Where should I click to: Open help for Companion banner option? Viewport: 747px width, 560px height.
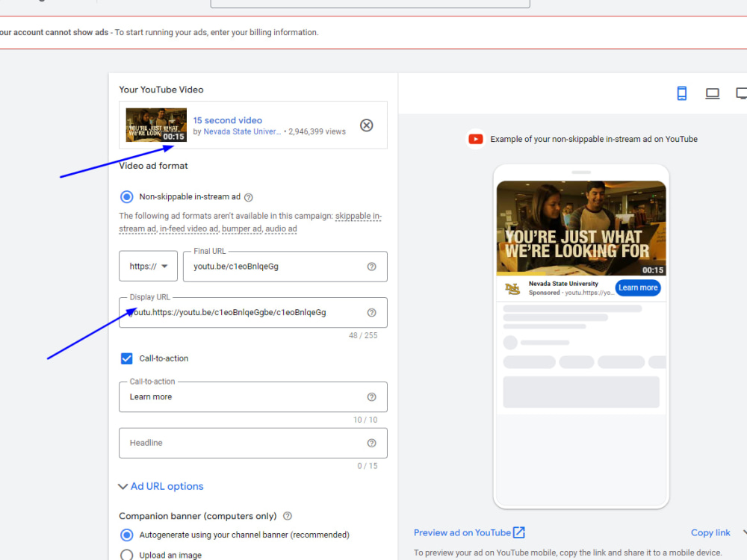point(288,516)
